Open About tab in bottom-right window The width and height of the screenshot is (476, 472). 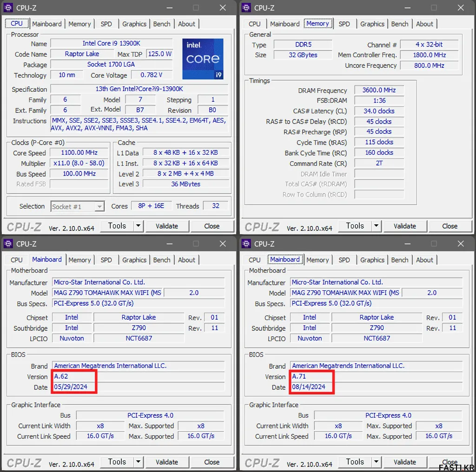coord(424,260)
